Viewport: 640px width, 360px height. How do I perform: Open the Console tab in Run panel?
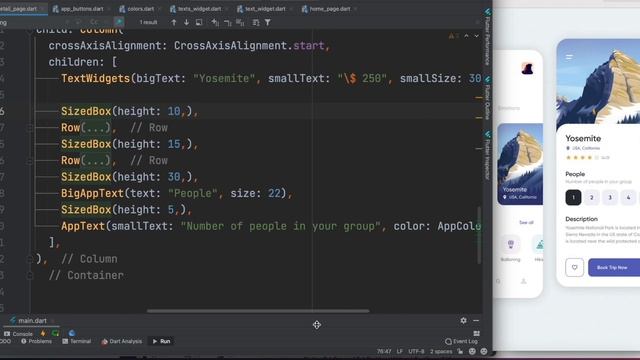pos(18,333)
